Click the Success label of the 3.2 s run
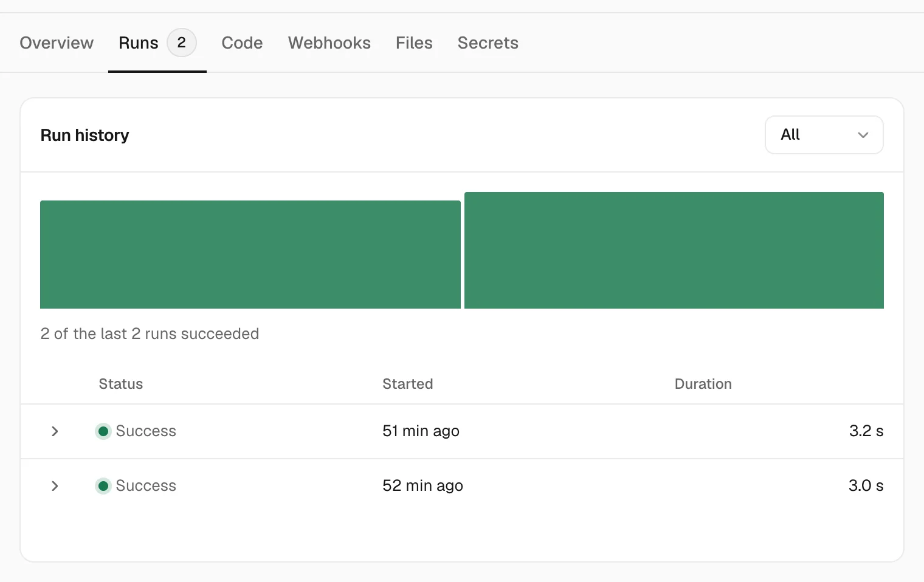 [146, 431]
